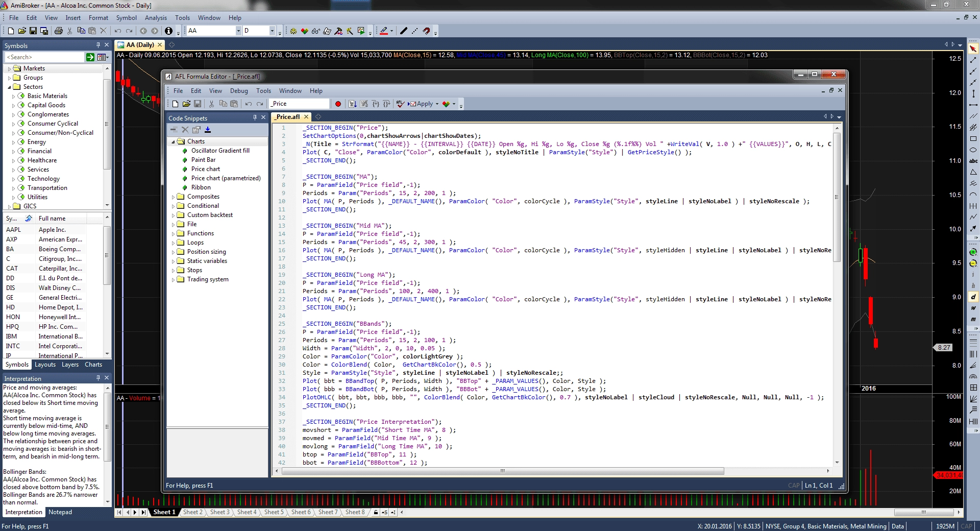Select the ellipse drawing tool in right toolbar
The width and height of the screenshot is (980, 531).
(x=973, y=150)
